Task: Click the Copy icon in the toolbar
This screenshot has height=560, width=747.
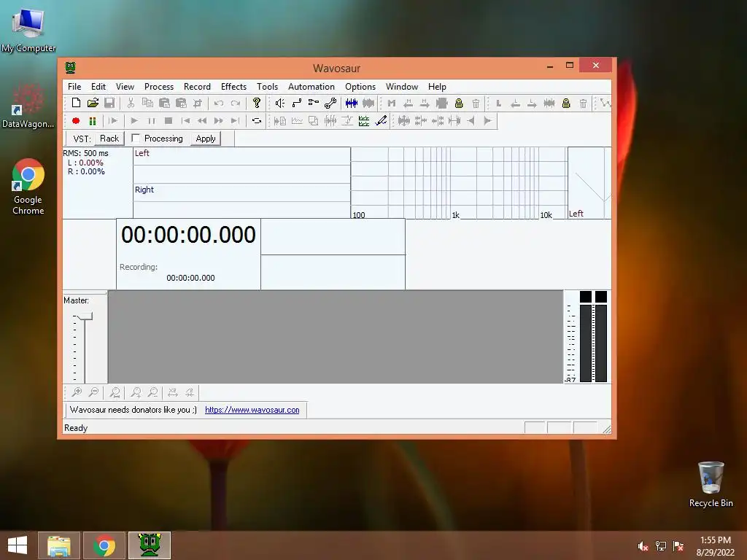Action: tap(147, 103)
